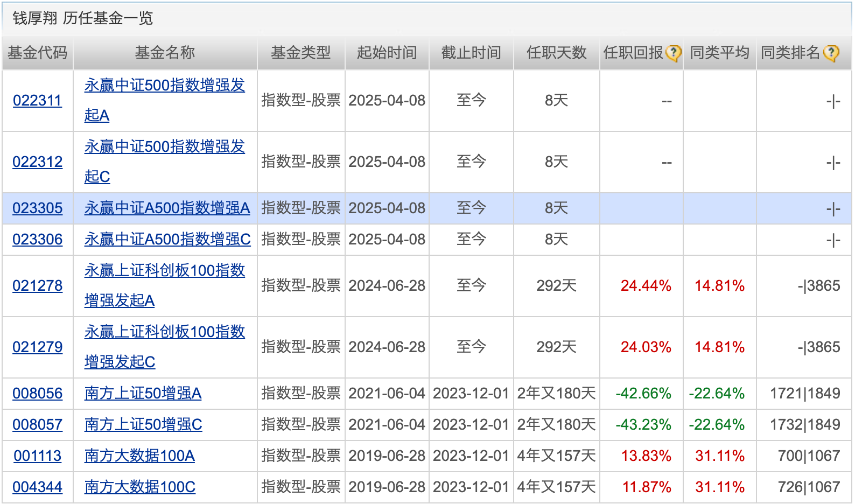The height and width of the screenshot is (504, 855).
Task: Open 南方上证50增强A fund page
Action: pyautogui.click(x=143, y=394)
